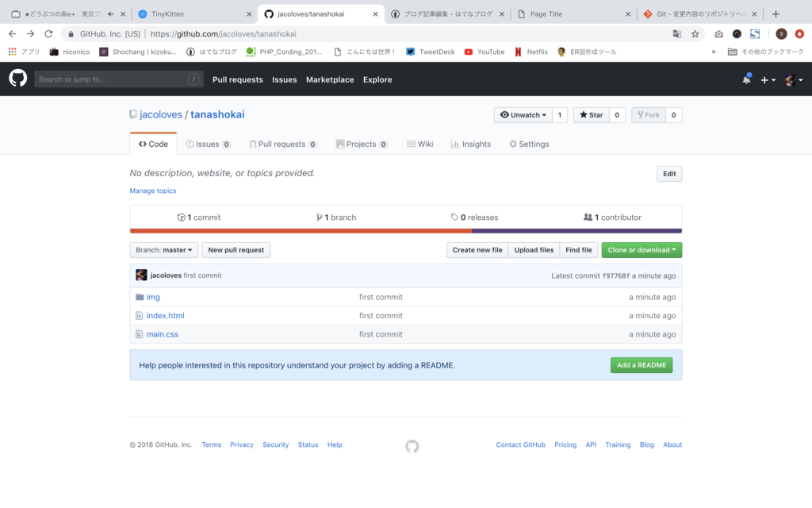Unmute the tab with the speaker icon
This screenshot has height=508, width=812.
pyautogui.click(x=110, y=14)
